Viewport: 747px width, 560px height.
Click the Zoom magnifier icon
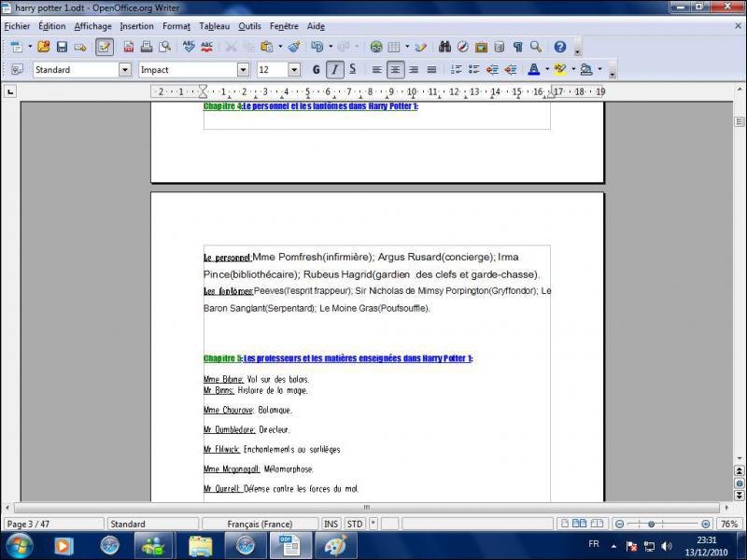click(536, 47)
